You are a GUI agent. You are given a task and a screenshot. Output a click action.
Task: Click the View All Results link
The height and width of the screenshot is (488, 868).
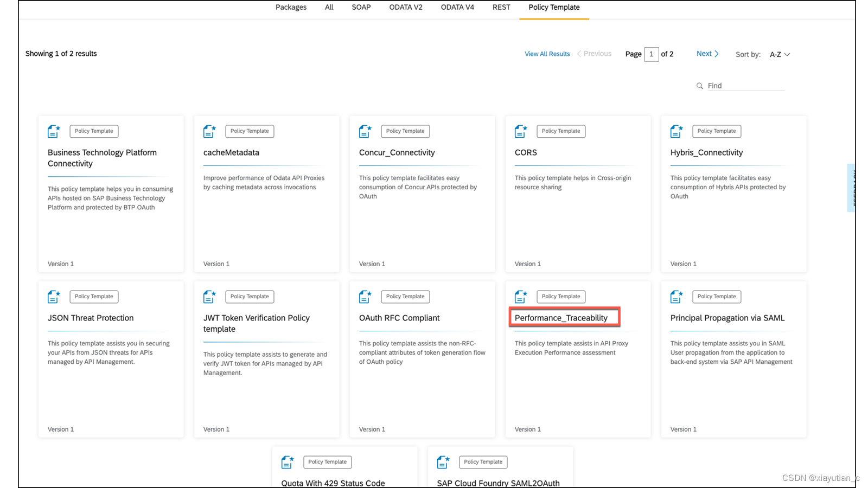547,54
